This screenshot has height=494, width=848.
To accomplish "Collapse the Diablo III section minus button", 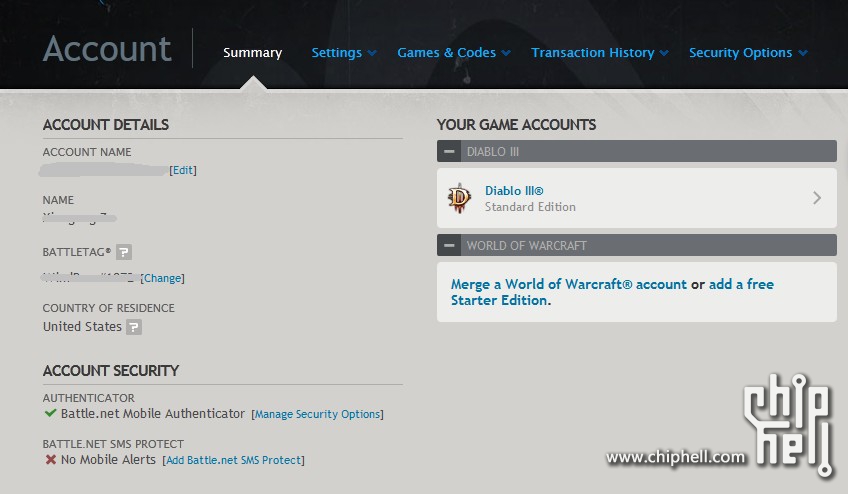I will 449,152.
